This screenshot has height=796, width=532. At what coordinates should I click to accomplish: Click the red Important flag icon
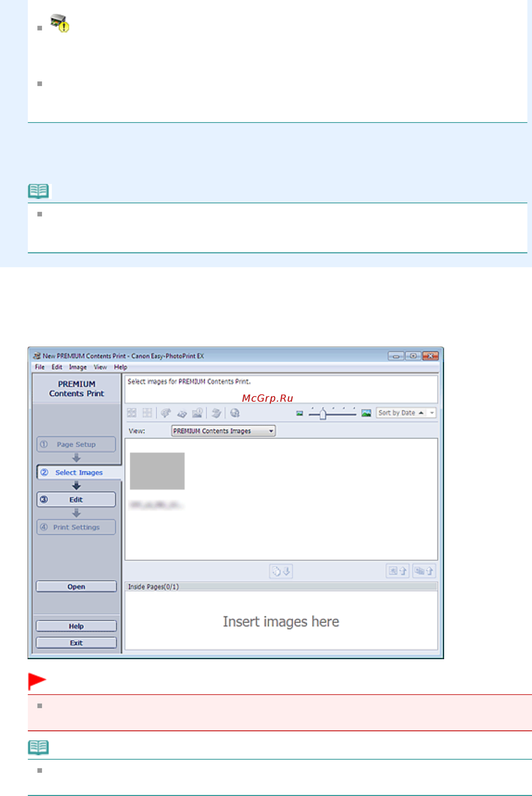tap(37, 681)
